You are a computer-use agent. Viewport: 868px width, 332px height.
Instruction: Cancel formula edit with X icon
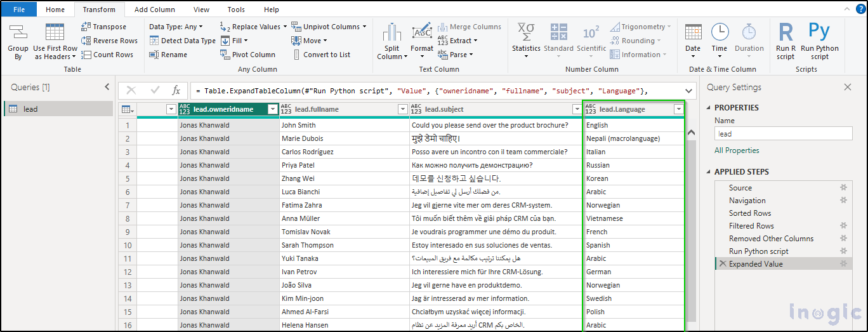pos(131,91)
